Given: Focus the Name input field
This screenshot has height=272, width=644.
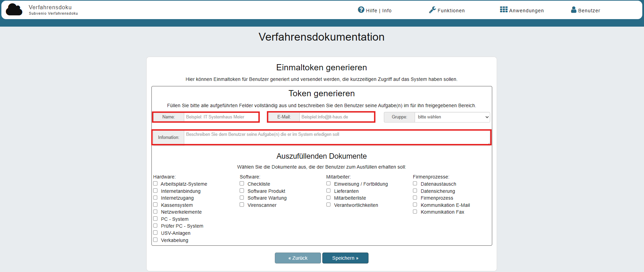Looking at the screenshot, I should point(221,117).
